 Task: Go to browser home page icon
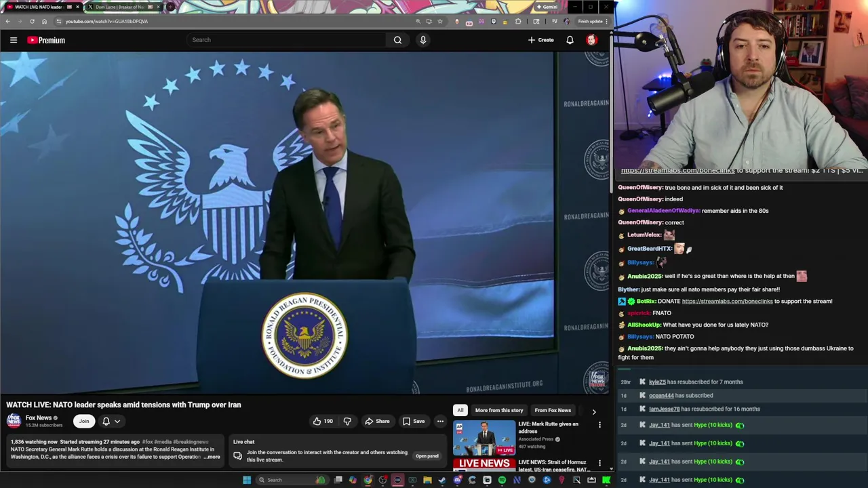[x=44, y=21]
